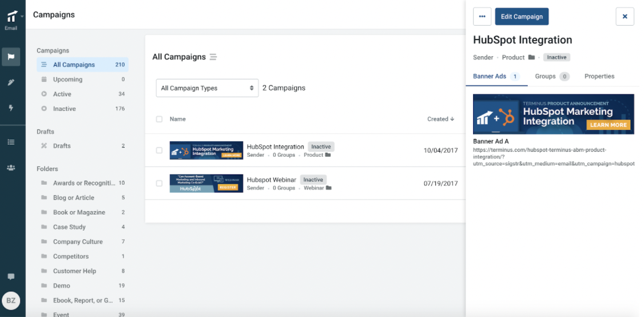The height and width of the screenshot is (317, 644).
Task: Click the HubSpot Integration banner thumbnail in list
Action: pos(206,150)
